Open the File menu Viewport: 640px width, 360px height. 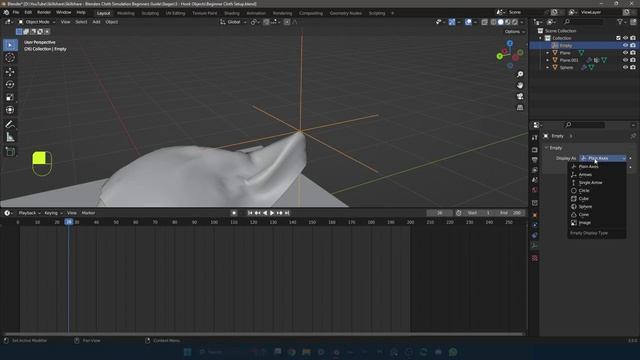point(16,13)
